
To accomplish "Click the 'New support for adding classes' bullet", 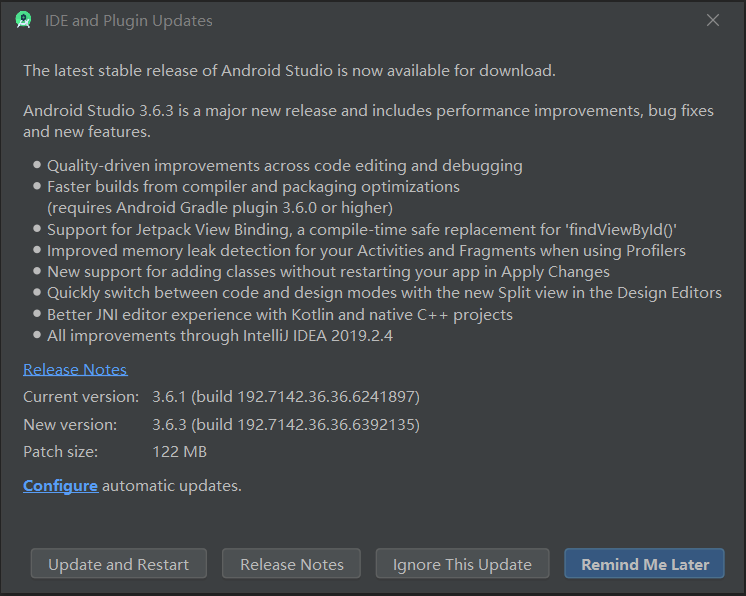I will coord(328,272).
